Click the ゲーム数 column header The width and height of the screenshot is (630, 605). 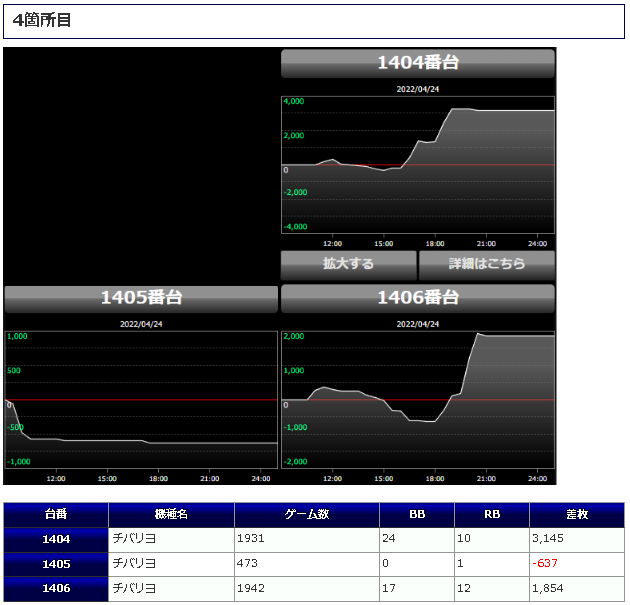click(307, 515)
